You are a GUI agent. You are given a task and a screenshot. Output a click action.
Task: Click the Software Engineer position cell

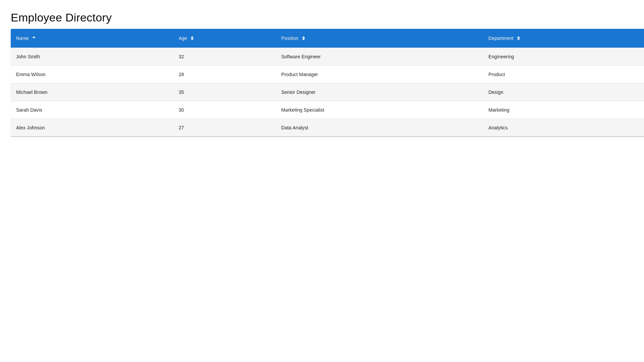(301, 57)
